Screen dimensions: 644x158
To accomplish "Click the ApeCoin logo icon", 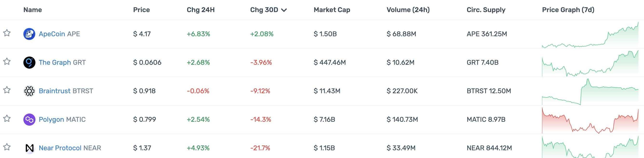I will pos(29,34).
